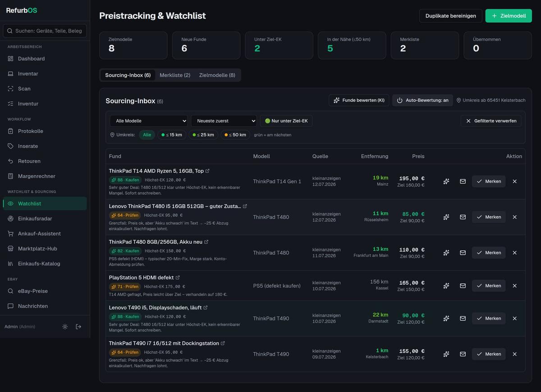This screenshot has width=541, height=392.
Task: Toggle Auto-Bewertung: an
Action: tap(422, 100)
